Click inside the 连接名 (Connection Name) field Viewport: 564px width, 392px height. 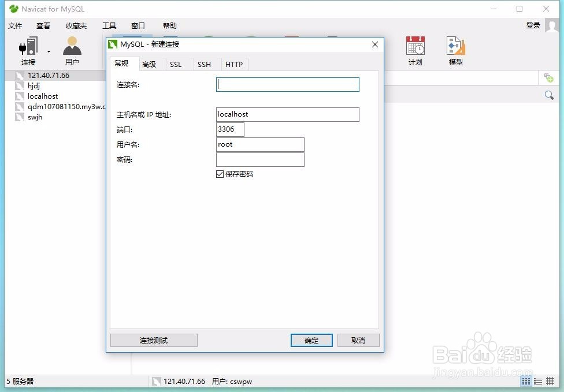point(287,84)
